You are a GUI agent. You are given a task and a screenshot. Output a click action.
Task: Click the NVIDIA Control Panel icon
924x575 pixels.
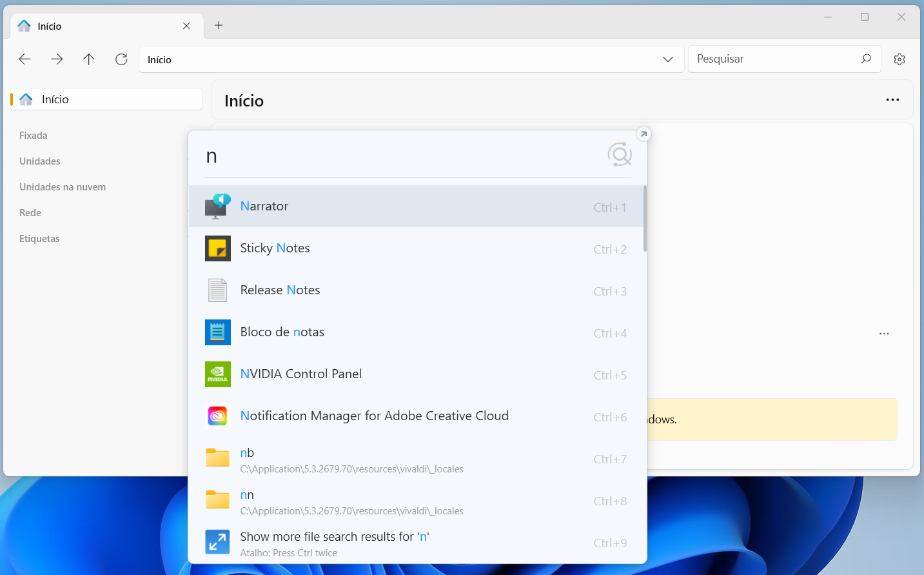[218, 374]
